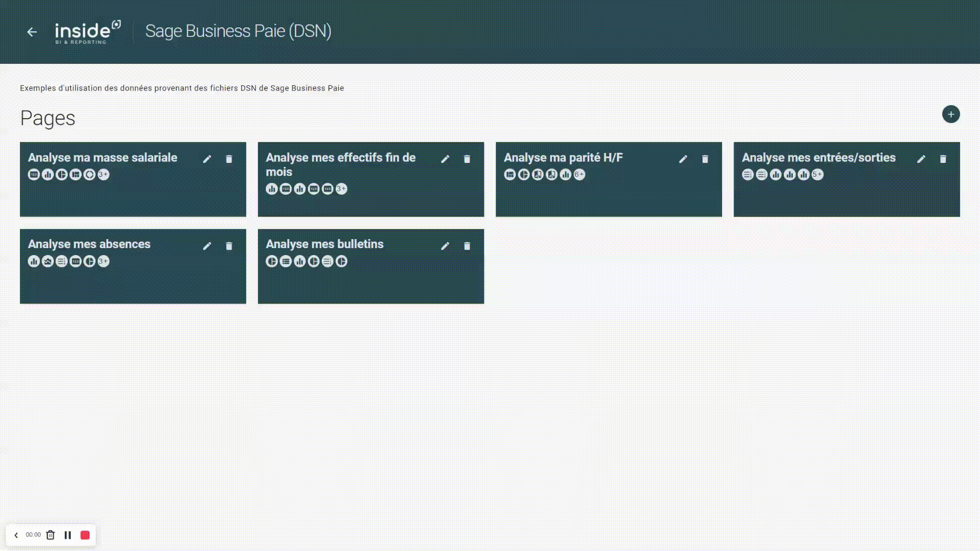
Task: Delete the Analyse mes effectifs fin de mois page
Action: point(467,159)
